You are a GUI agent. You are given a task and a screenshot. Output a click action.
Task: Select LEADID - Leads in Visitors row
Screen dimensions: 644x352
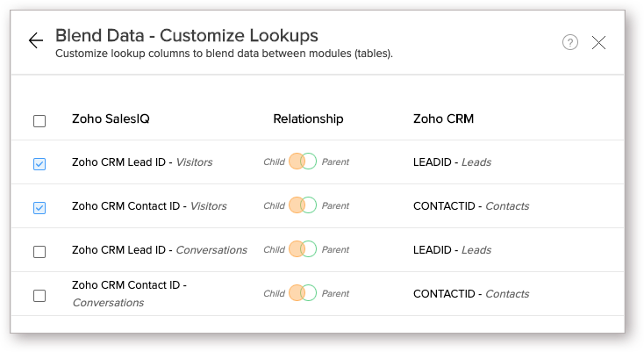pos(452,162)
